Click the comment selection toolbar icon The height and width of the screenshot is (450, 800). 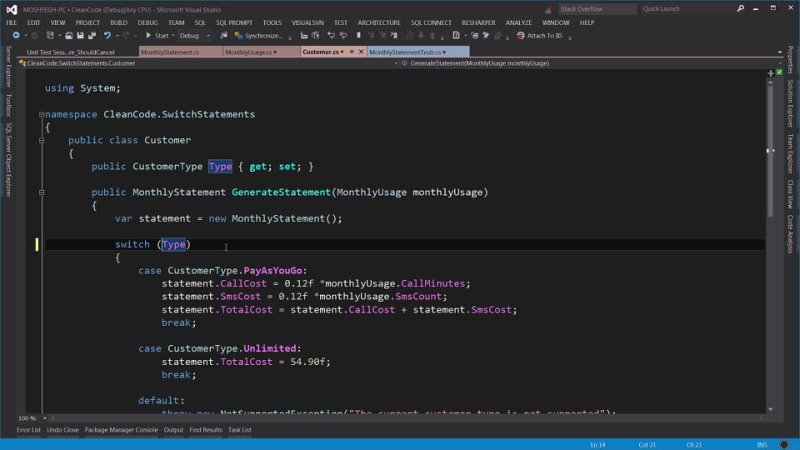click(331, 36)
